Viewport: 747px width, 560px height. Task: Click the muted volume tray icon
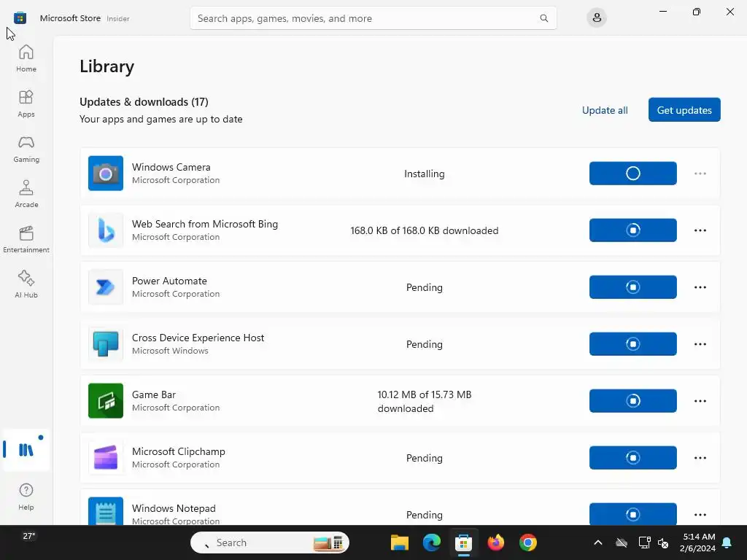point(664,542)
